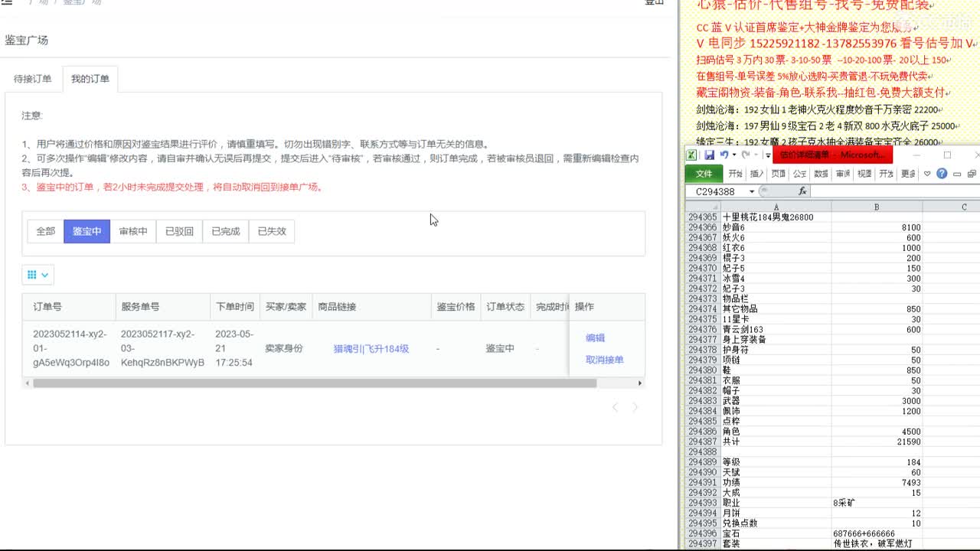This screenshot has width=980, height=551.
Task: Switch to the 待接订单 tab
Action: coord(33,77)
